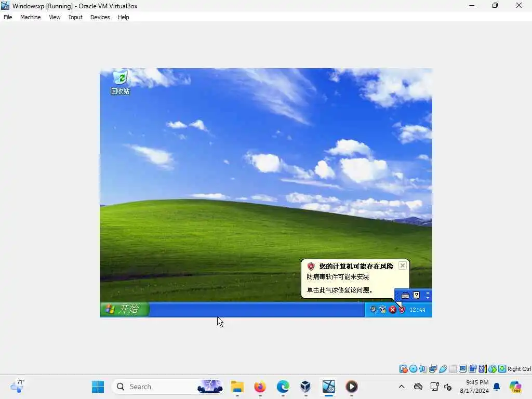Minimize the VirtualBox window
Viewport: 532px width, 399px height.
click(472, 6)
